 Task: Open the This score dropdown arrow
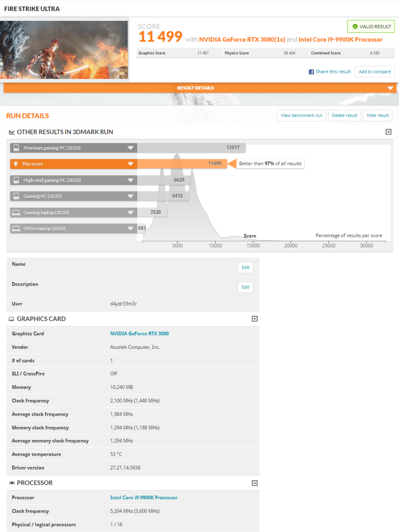pyautogui.click(x=130, y=164)
